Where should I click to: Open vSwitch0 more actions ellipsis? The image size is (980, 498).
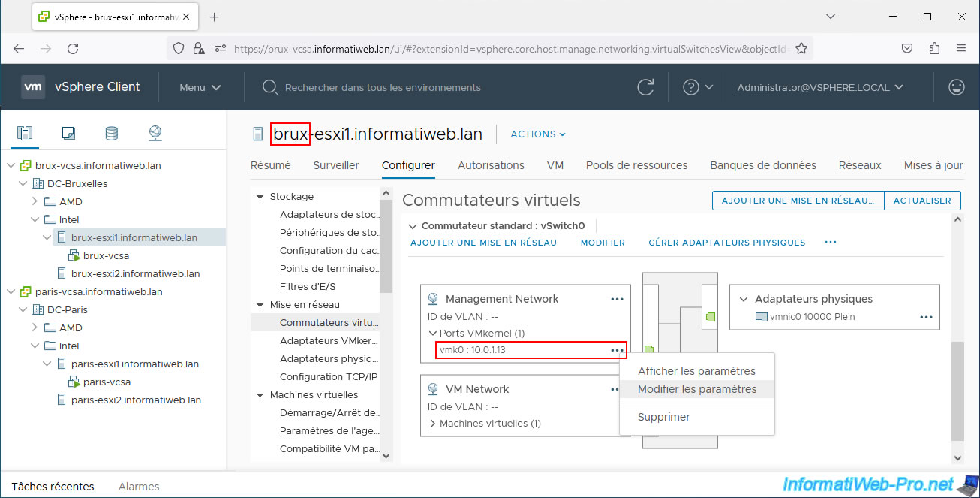tap(830, 243)
